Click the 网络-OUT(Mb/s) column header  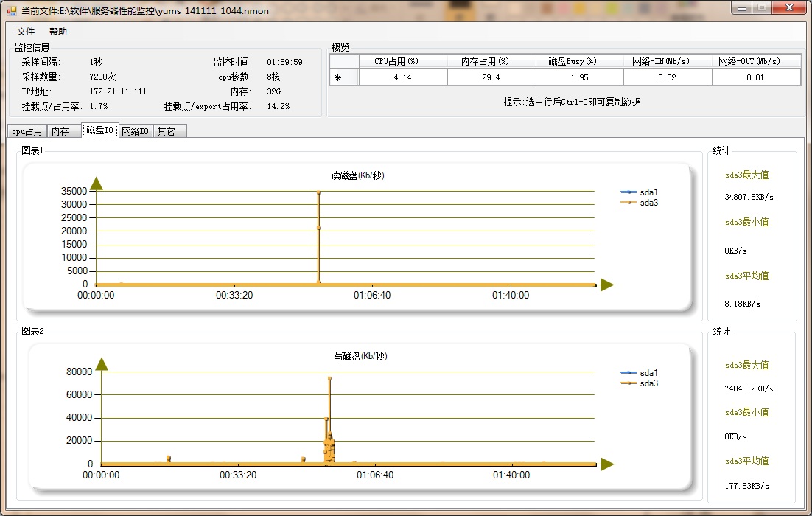[756, 61]
